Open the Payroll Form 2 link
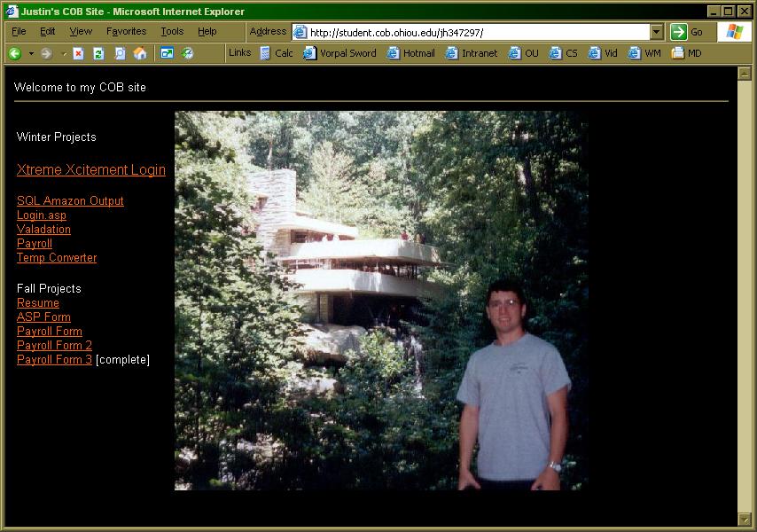 click(54, 345)
